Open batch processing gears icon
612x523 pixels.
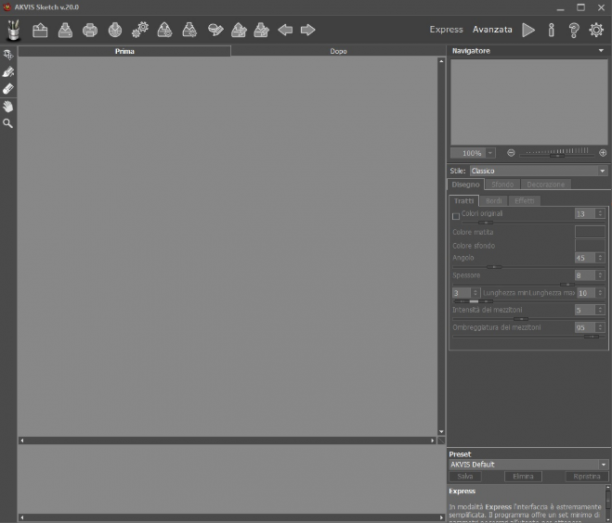pyautogui.click(x=140, y=30)
